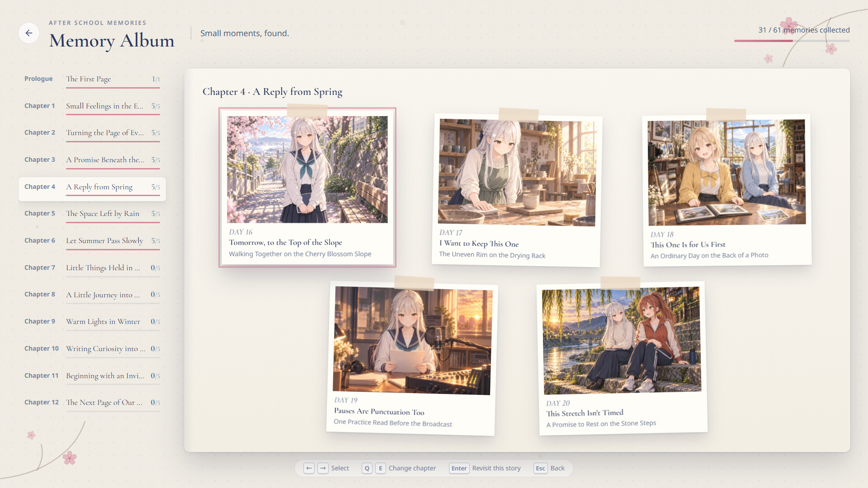Click the right arrow key hint

click(323, 468)
